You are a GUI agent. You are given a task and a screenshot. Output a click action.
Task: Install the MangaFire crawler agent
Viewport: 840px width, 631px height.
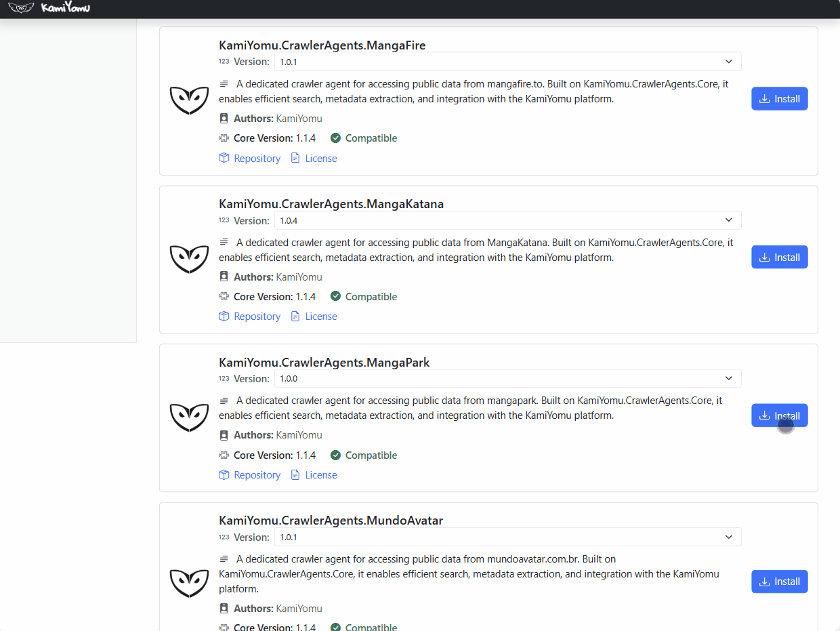pyautogui.click(x=779, y=99)
